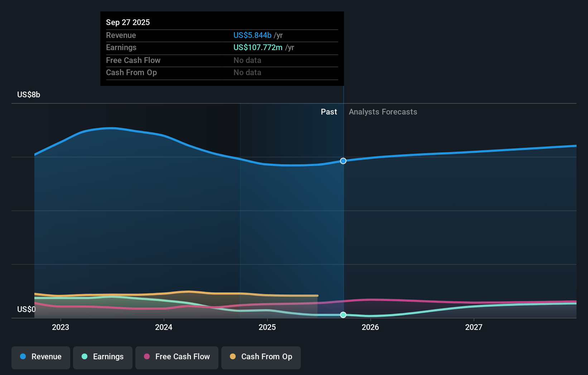The height and width of the screenshot is (375, 588).
Task: Click the Revenue value US$5.844b in tooltip
Action: click(x=252, y=35)
